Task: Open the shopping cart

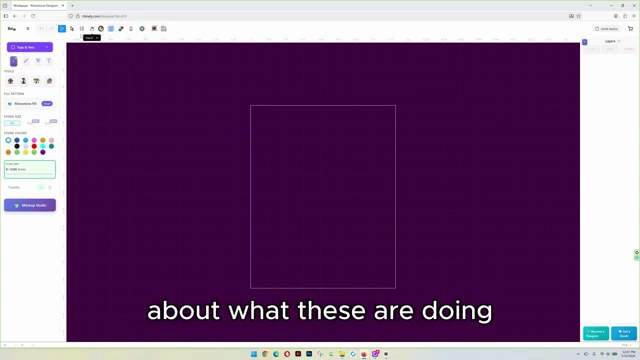Action: pos(631,29)
